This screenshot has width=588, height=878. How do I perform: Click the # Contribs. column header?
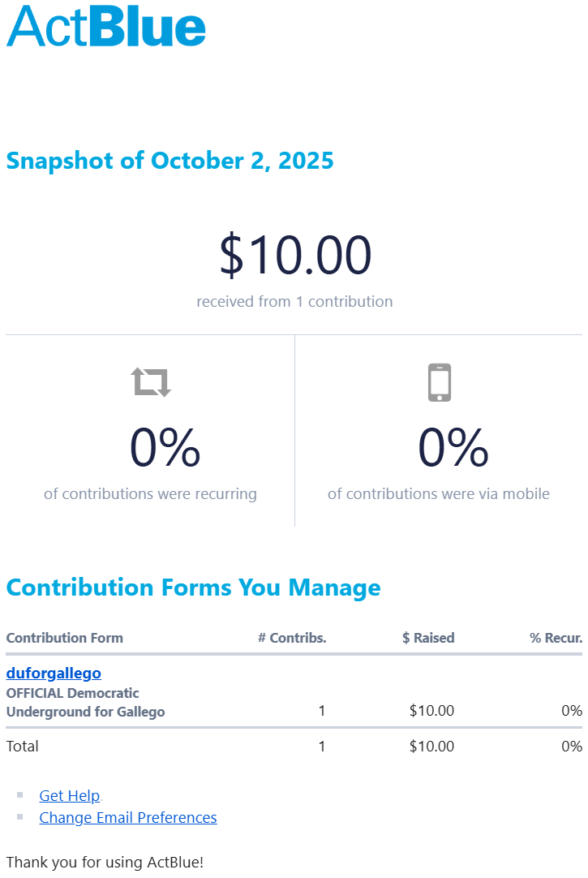(x=292, y=638)
